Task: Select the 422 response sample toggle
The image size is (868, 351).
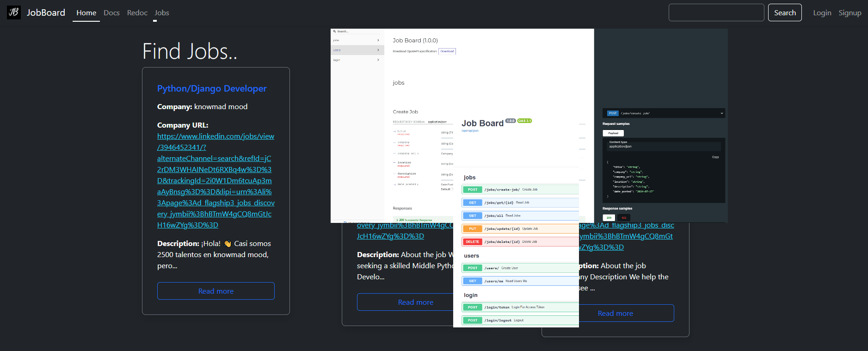Action: [x=624, y=217]
